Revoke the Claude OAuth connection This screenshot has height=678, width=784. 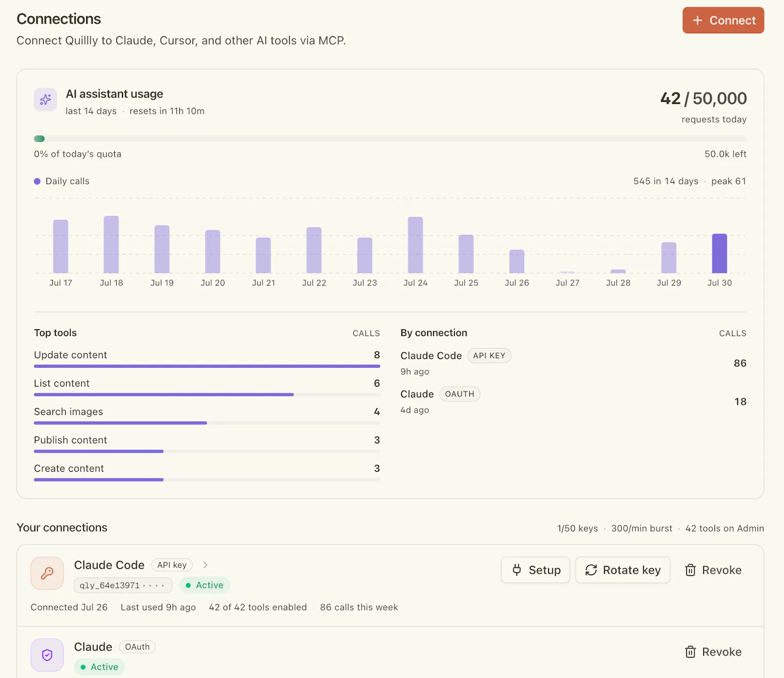[713, 652]
